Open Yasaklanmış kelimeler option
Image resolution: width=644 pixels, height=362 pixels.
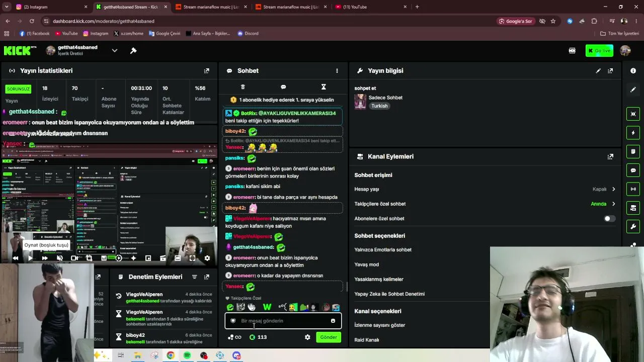click(379, 280)
